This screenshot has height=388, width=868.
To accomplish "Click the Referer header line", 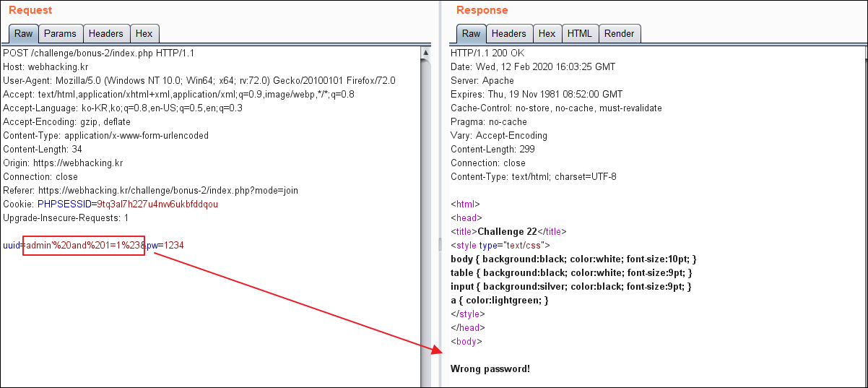I will click(150, 191).
